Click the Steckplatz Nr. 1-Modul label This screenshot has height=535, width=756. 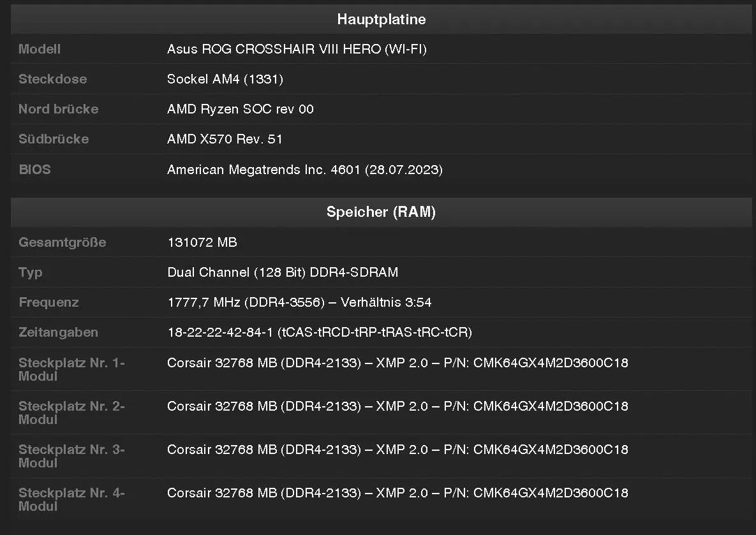[71, 369]
